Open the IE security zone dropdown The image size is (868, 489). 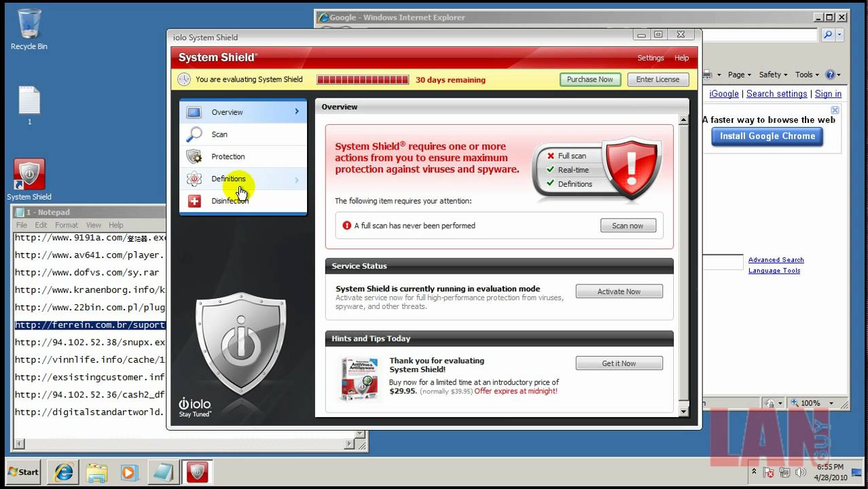coord(781,403)
